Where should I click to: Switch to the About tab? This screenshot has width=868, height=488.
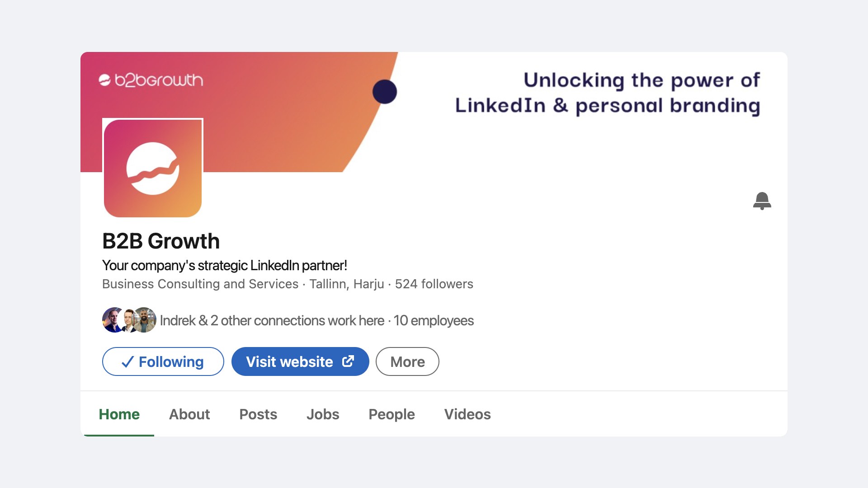pyautogui.click(x=189, y=414)
